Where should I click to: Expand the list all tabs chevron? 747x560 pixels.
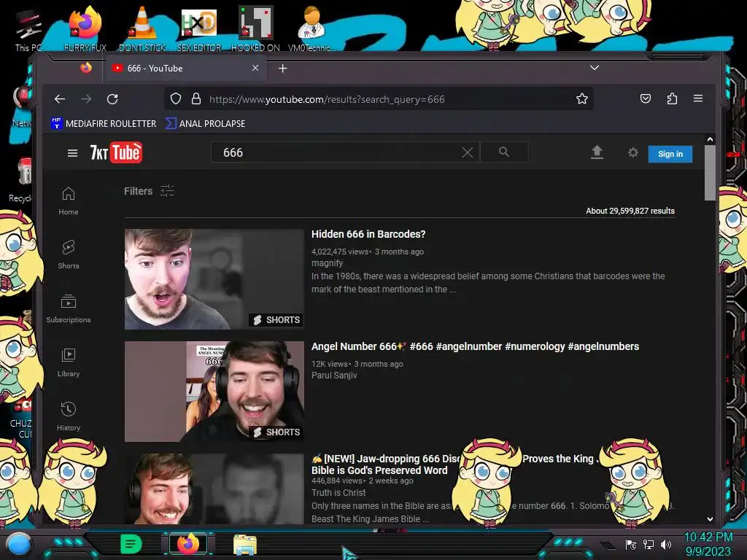595,68
